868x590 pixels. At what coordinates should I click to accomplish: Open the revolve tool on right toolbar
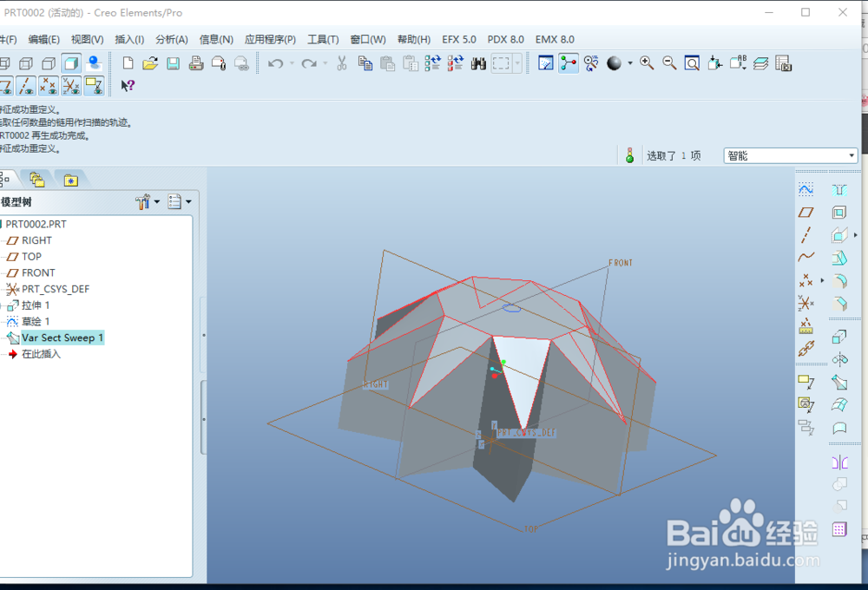(839, 360)
